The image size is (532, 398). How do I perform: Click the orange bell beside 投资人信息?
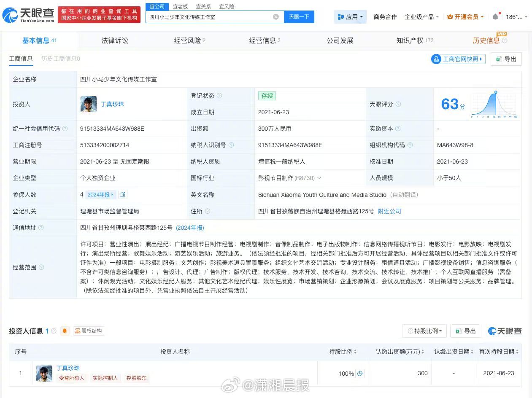tap(64, 331)
